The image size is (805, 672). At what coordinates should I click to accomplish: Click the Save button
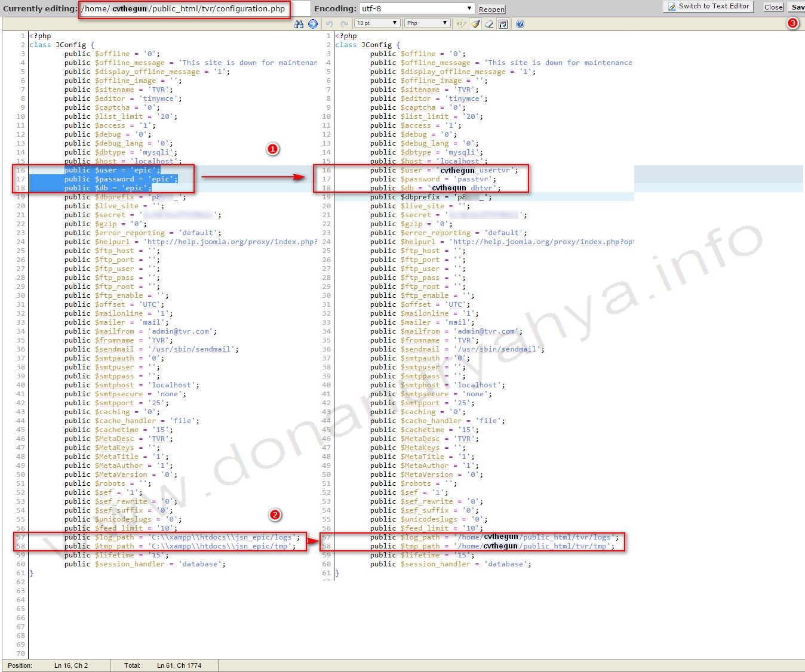pos(797,7)
